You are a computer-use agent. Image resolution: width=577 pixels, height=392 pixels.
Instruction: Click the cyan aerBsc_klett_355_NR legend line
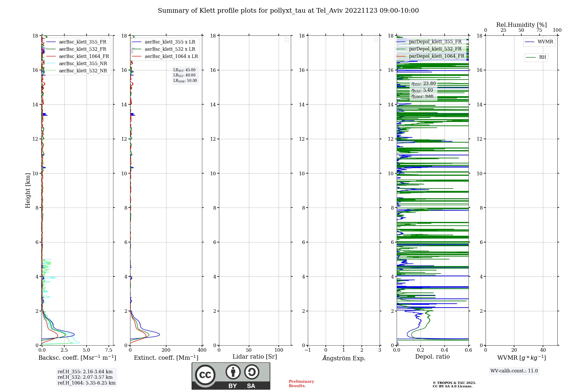pyautogui.click(x=51, y=64)
